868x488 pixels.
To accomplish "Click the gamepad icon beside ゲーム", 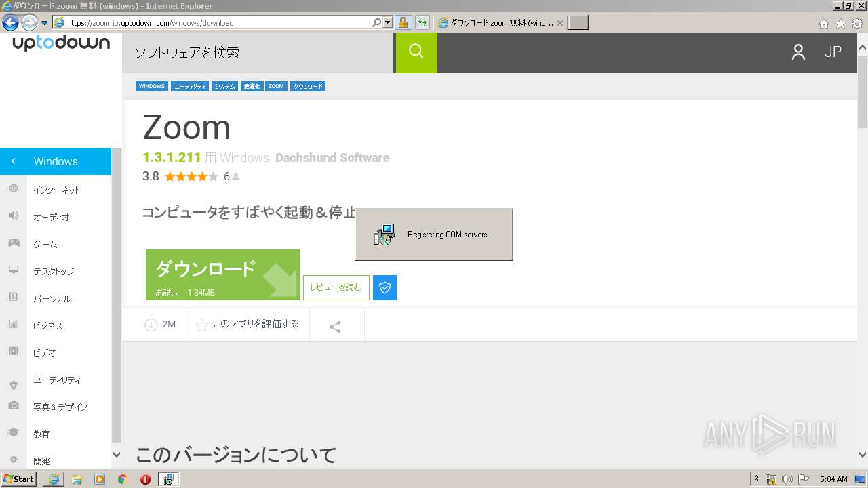I will click(13, 243).
